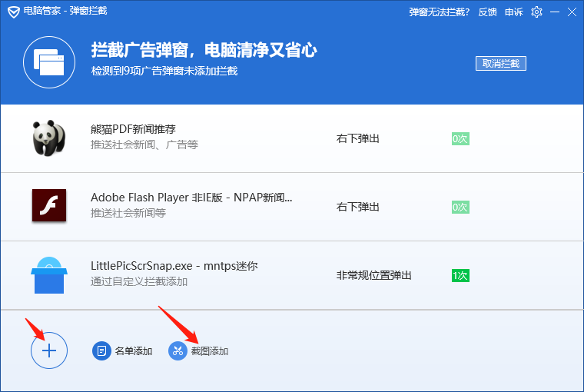This screenshot has height=392, width=584.
Task: Click the 截图添加 scissors icon
Action: pos(178,351)
